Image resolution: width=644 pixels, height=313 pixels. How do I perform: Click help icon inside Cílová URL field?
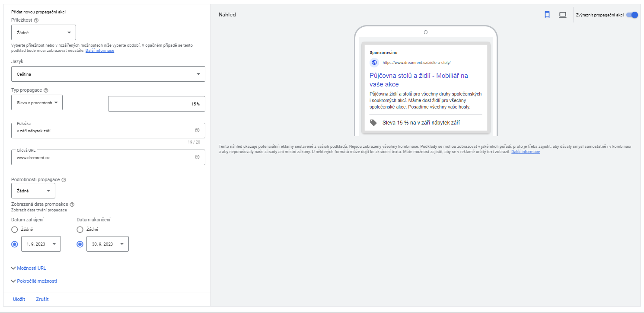197,157
